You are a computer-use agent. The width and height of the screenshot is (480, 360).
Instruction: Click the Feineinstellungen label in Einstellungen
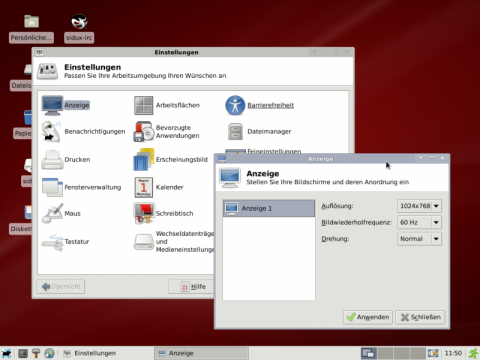274,151
